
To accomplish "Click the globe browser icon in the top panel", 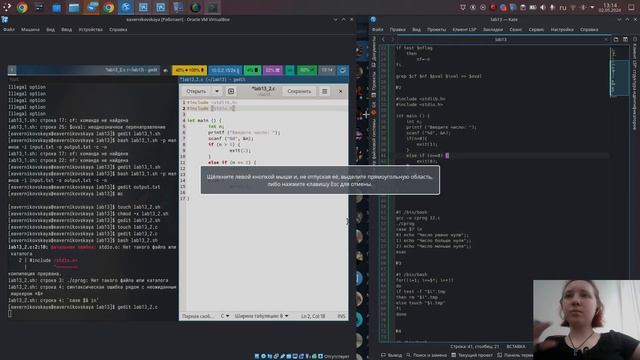I will click(x=196, y=7).
